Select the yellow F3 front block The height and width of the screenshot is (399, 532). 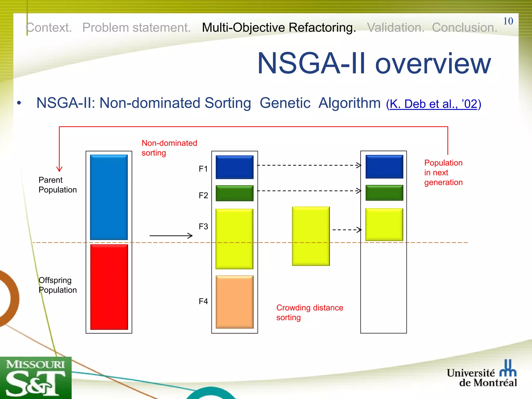click(234, 239)
